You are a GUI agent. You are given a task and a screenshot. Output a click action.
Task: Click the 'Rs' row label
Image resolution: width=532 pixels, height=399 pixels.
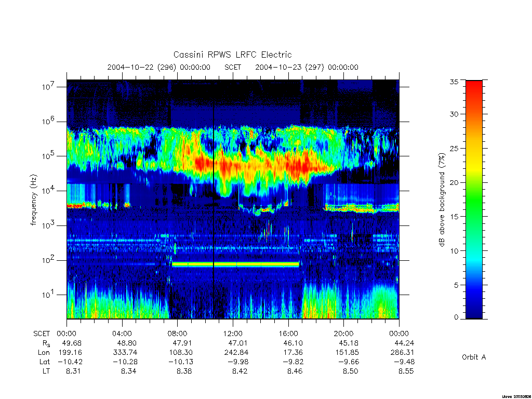46,343
